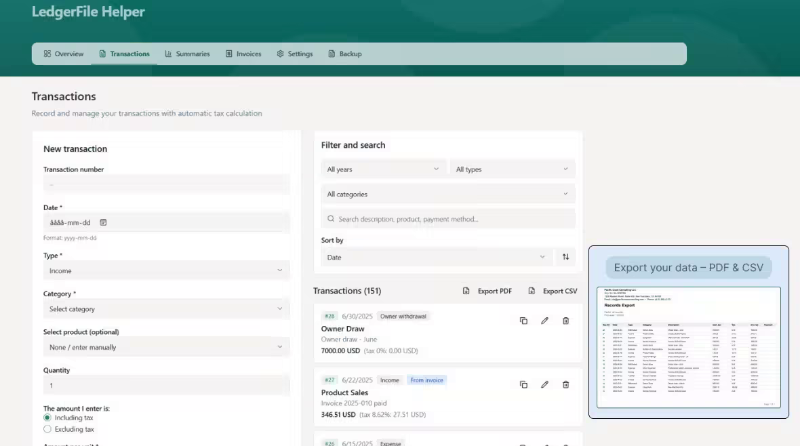Open the Sort by Date dropdown
Screen dimensions: 800x446
click(x=436, y=257)
